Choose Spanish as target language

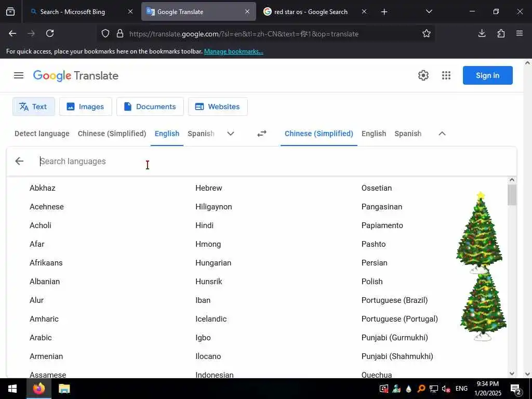coord(408,134)
